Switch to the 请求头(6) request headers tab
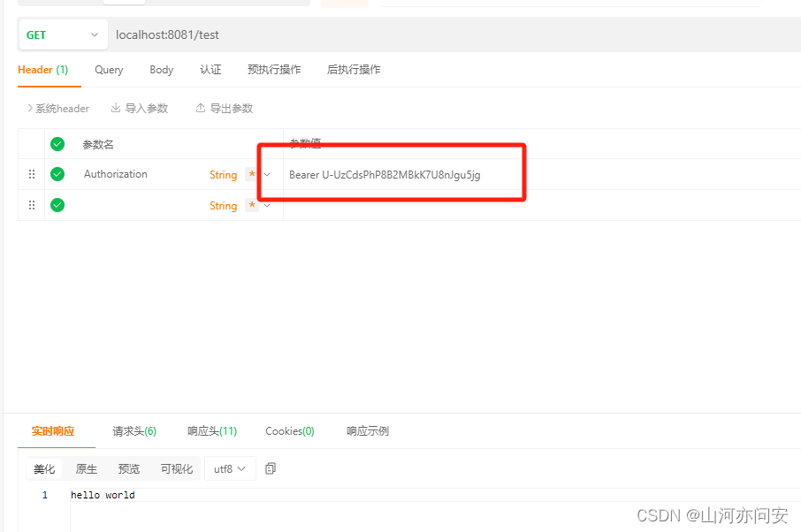This screenshot has height=532, width=801. click(134, 431)
